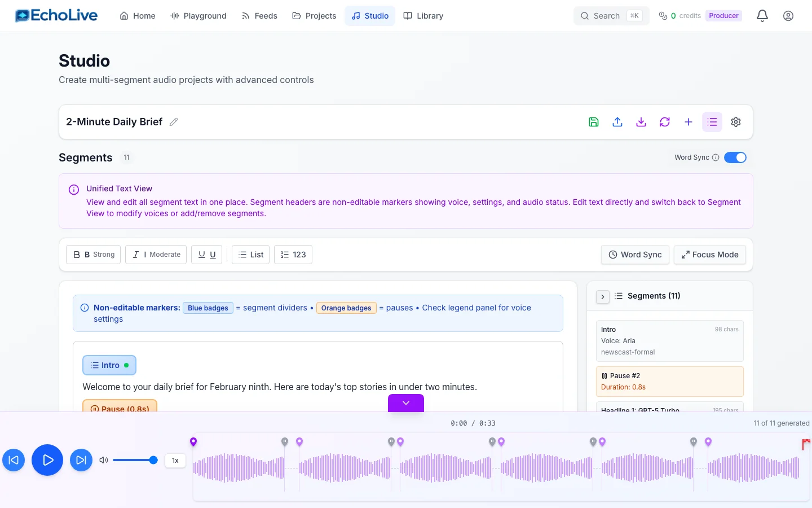Enter Focus Mode
Viewport: 812px width, 508px height.
coord(710,255)
